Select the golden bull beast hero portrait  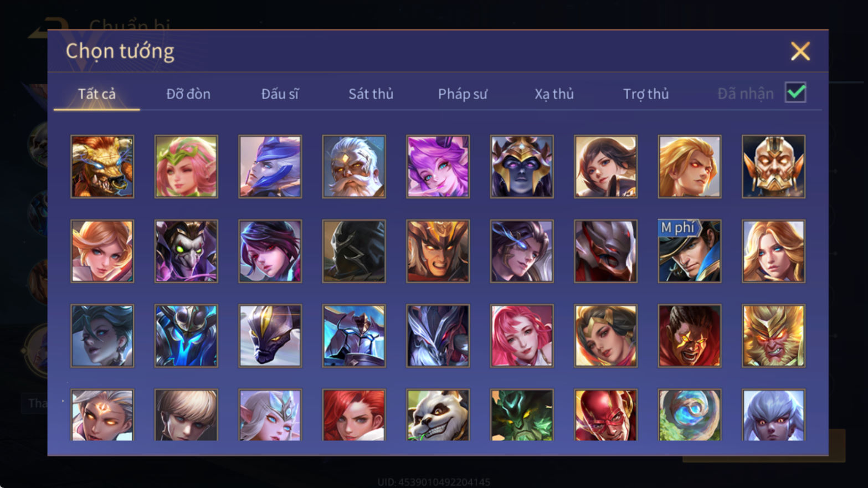click(102, 167)
